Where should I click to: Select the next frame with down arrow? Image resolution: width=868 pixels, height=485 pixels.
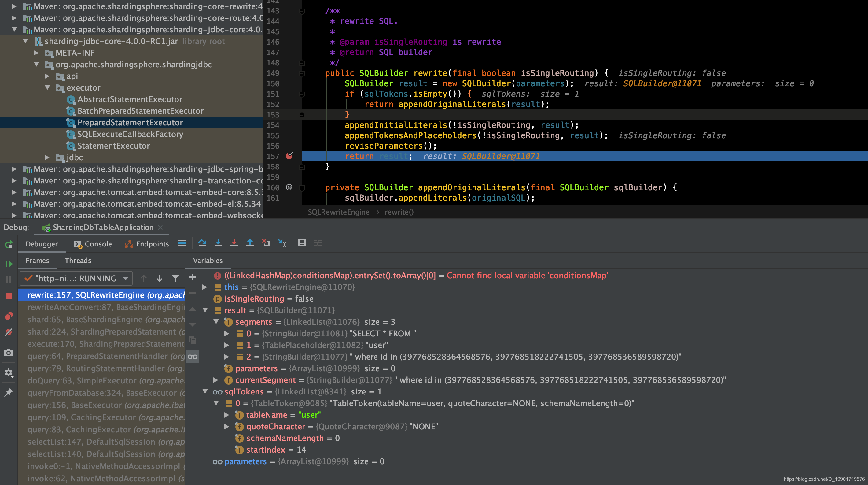159,278
